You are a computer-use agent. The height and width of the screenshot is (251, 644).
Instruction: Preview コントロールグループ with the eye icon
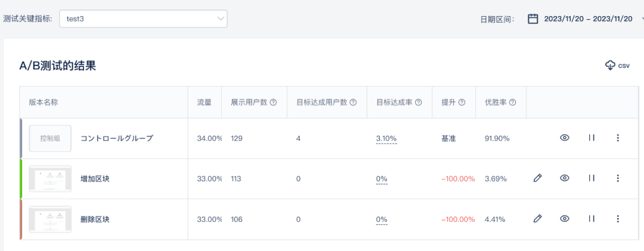[x=564, y=138]
